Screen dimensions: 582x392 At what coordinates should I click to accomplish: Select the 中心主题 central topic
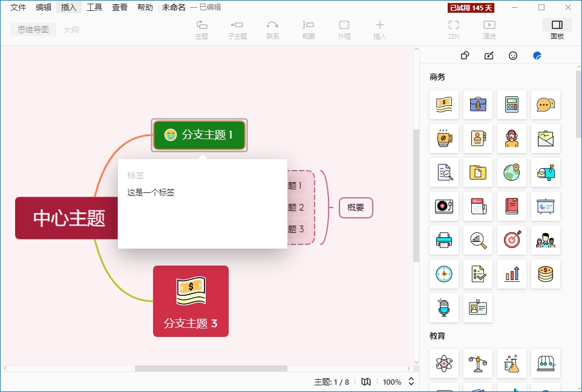tap(67, 218)
